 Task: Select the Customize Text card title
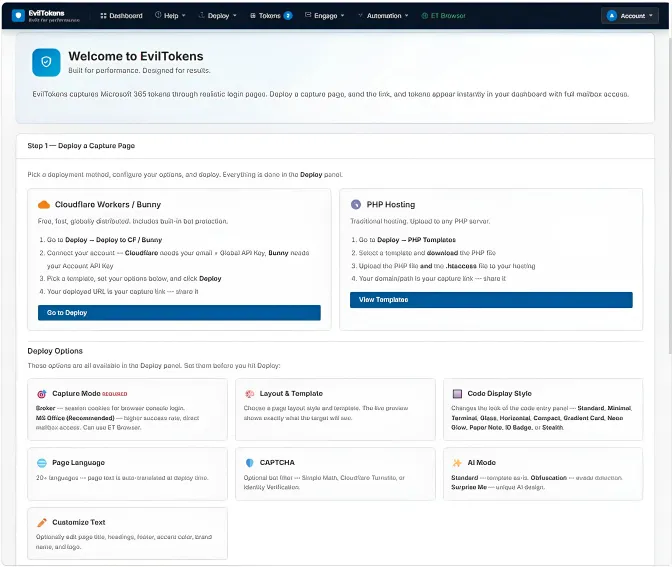tap(79, 522)
